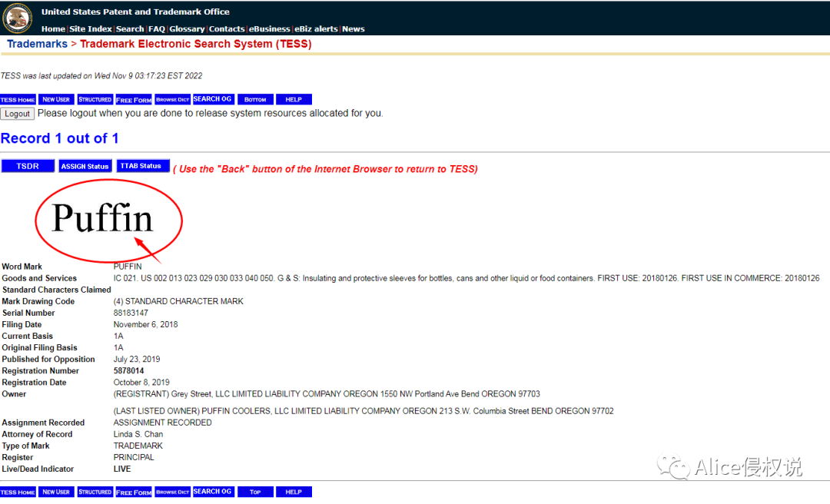This screenshot has height=504, width=830.
Task: Click the Logout button
Action: (x=18, y=114)
